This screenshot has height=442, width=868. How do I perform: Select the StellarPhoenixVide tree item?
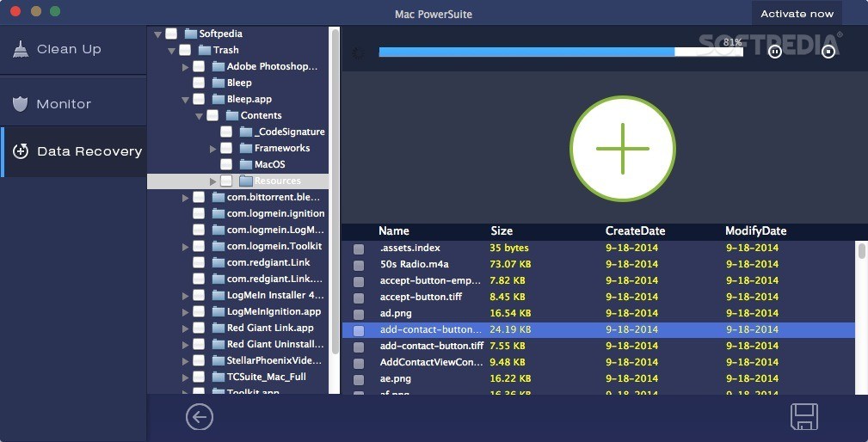pyautogui.click(x=274, y=360)
